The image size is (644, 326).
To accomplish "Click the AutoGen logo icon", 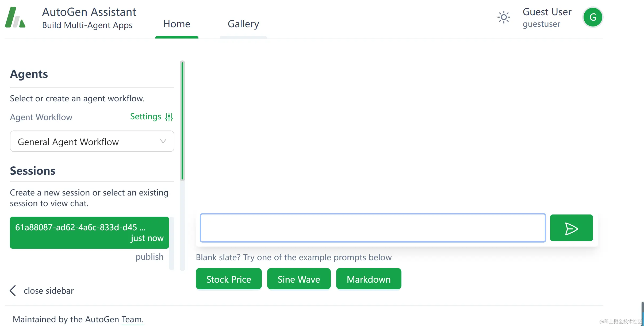I will pyautogui.click(x=15, y=18).
